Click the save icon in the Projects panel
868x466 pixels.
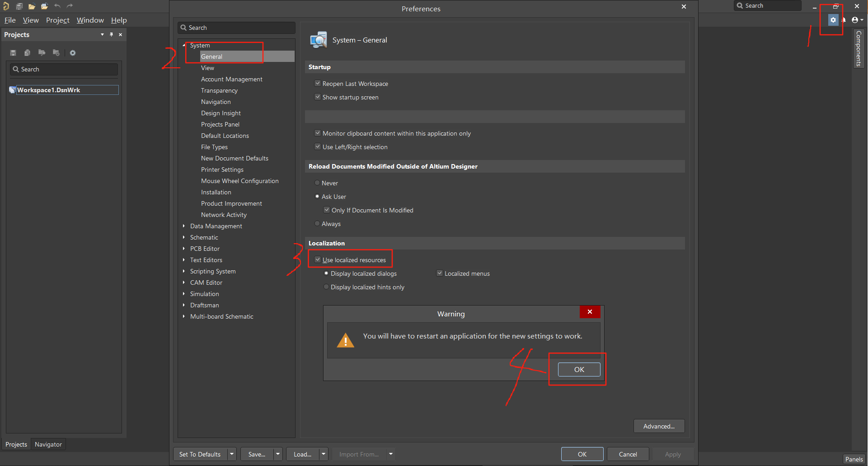[13, 53]
